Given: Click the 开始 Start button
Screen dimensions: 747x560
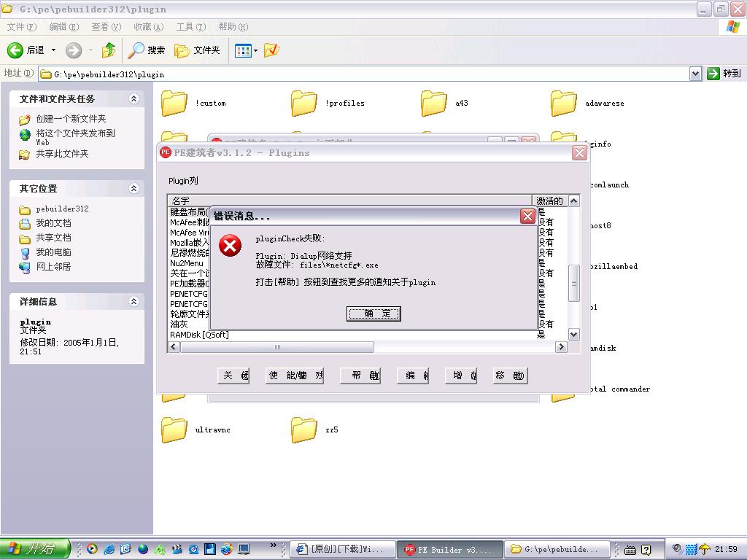Looking at the screenshot, I should click(x=34, y=549).
